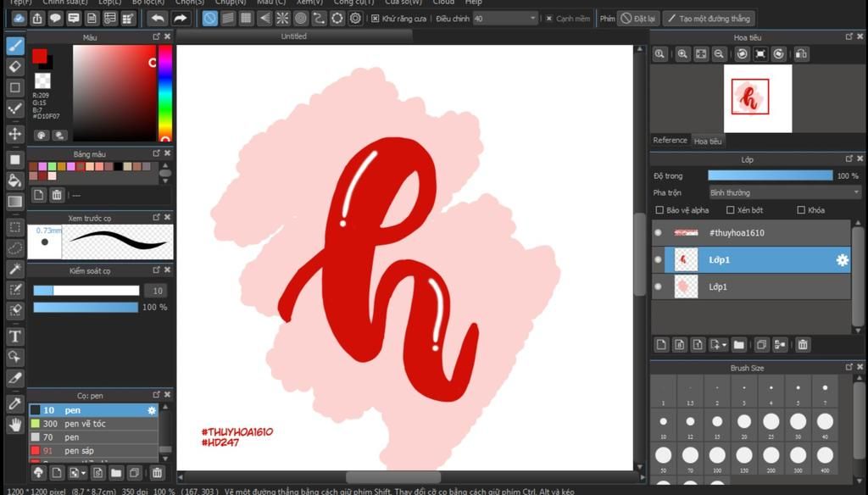Pick the Lasso selection tool
The height and width of the screenshot is (495, 868).
tap(15, 248)
